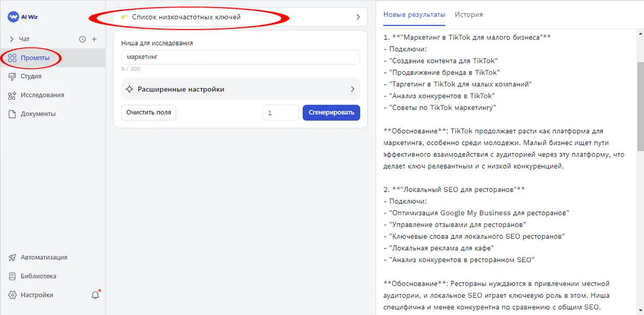Create a new chat with the plus icon
The width and height of the screenshot is (644, 315).
(x=95, y=39)
